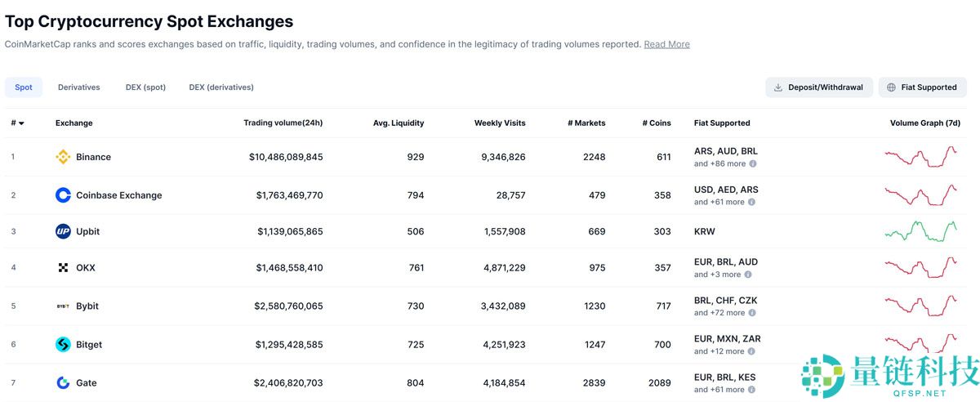Viewport: 980px width, 402px height.
Task: Click info icon next to OKX's +3 more
Action: 747,275
